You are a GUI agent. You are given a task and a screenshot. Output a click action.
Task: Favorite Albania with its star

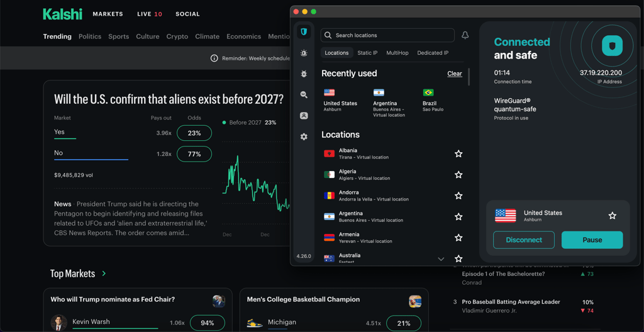click(458, 153)
